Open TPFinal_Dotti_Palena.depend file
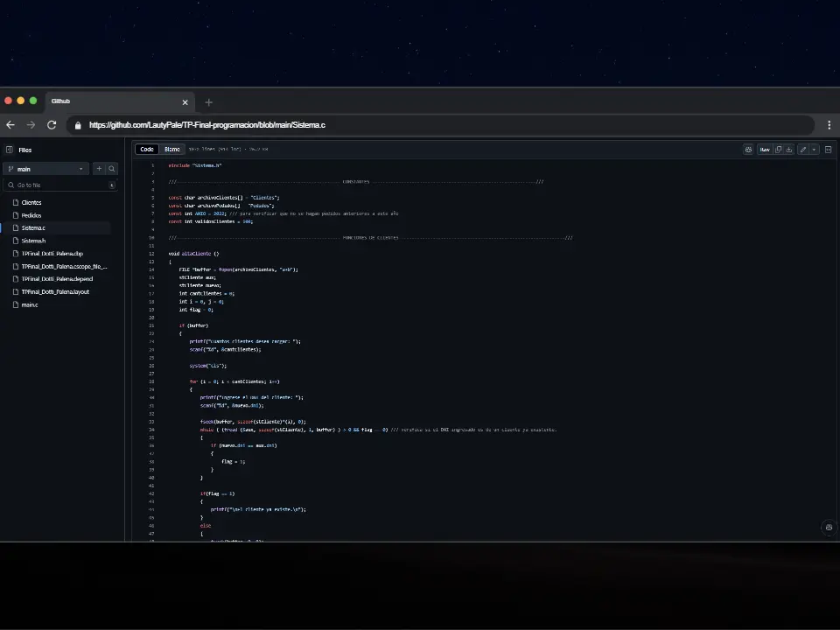The width and height of the screenshot is (840, 630). [57, 279]
